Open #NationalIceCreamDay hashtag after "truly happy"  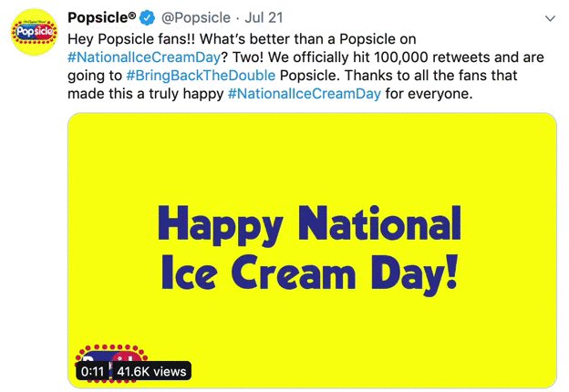304,94
